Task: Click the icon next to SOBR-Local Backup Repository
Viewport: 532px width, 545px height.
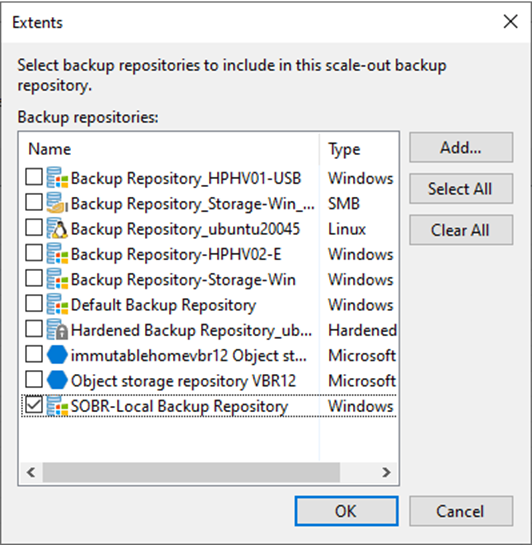Action: [57, 406]
